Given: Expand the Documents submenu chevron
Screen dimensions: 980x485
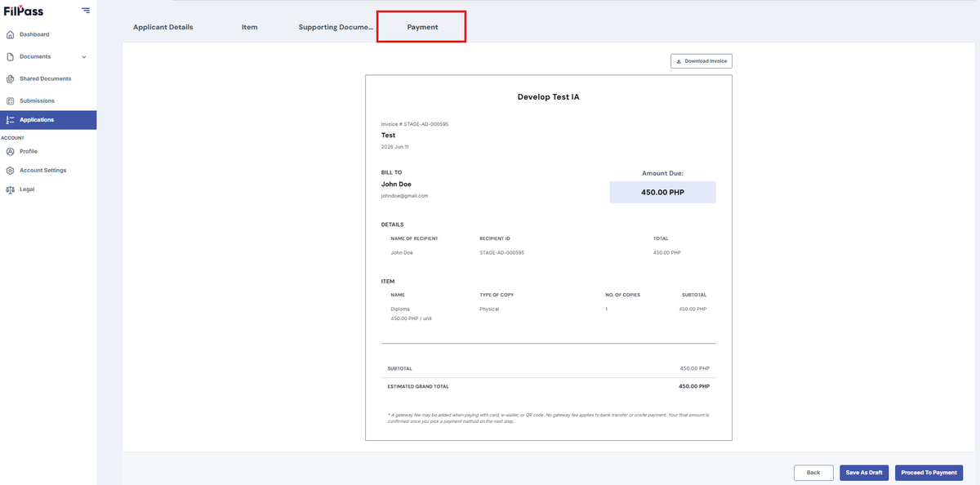Looking at the screenshot, I should (84, 57).
